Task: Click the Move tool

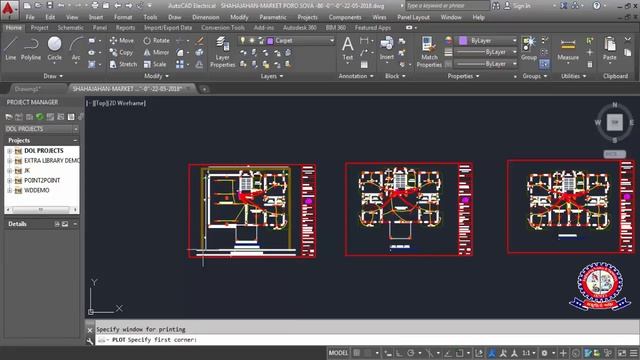Action: tap(122, 40)
